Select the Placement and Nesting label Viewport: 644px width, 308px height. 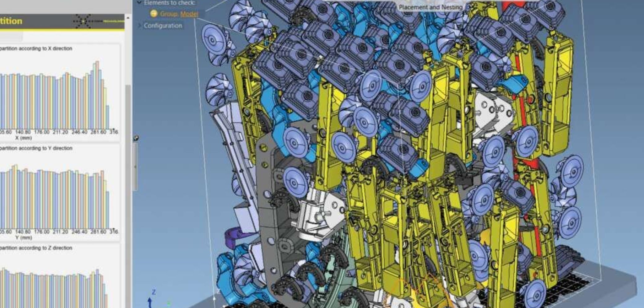(x=430, y=7)
